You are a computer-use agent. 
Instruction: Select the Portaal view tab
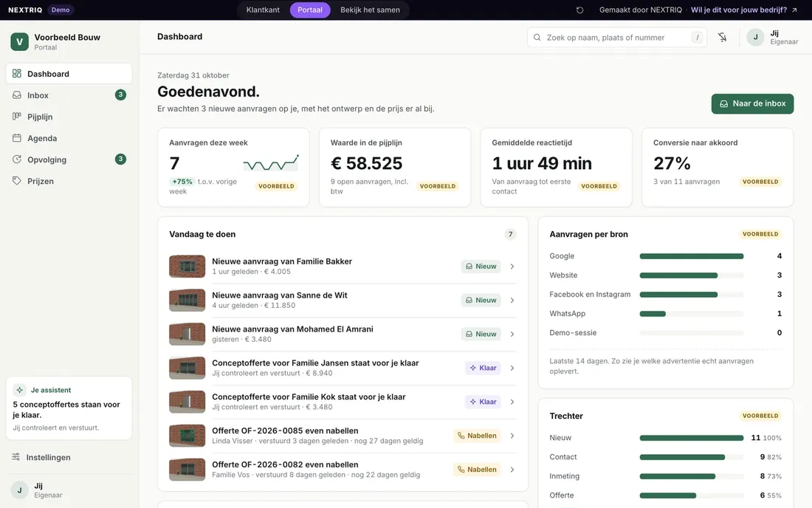[310, 10]
